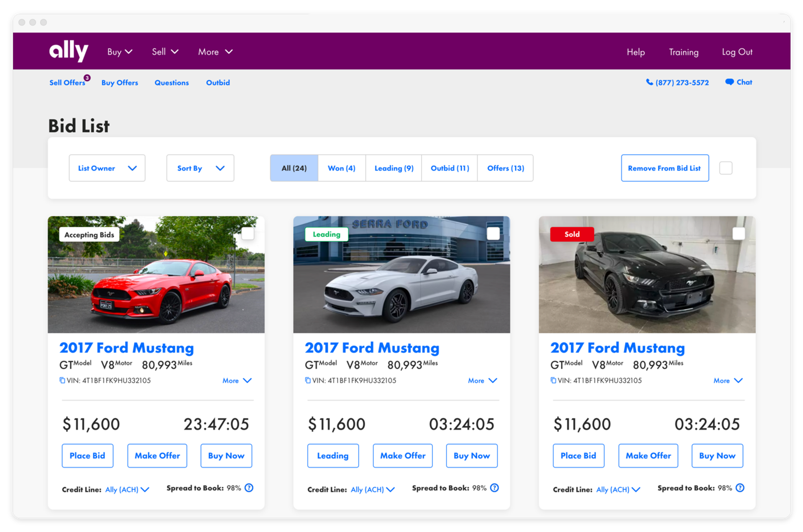Image resolution: width=803 pixels, height=532 pixels.
Task: Open Spread to Book help on black Mustang card
Action: click(x=740, y=488)
